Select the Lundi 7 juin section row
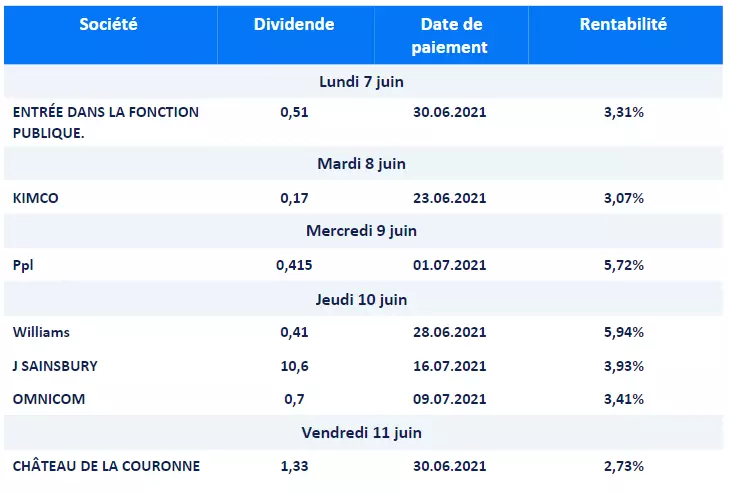 [364, 81]
